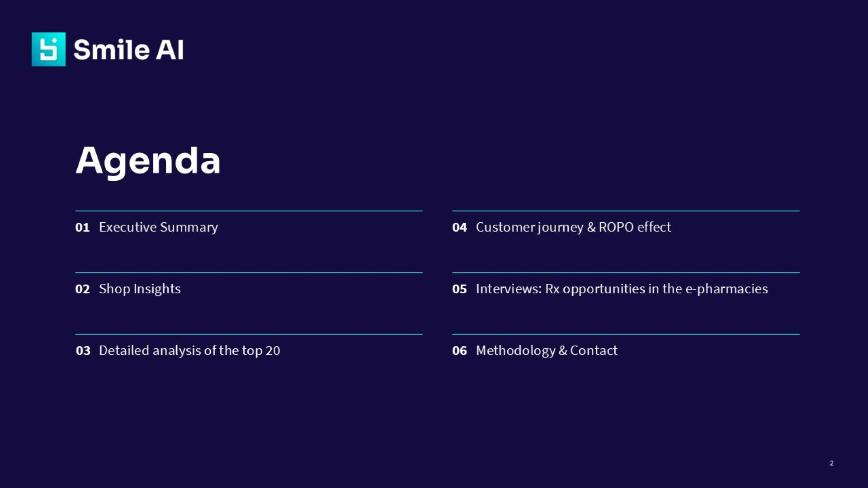
Task: Go to Methodology & Contact section
Action: (x=547, y=351)
